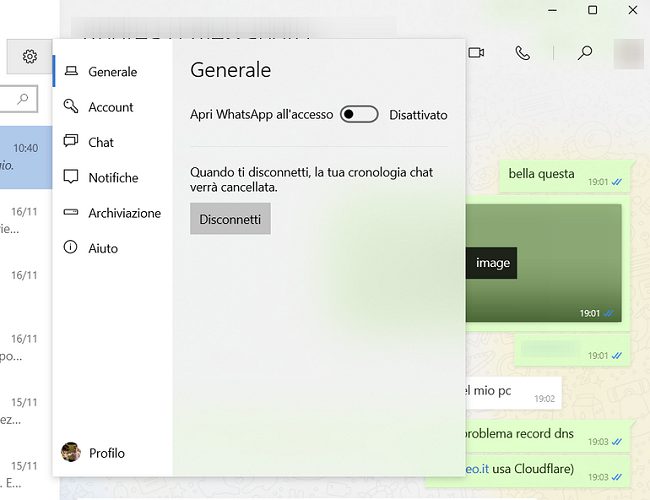Click the speech bubble icon beside Notifiche
The width and height of the screenshot is (650, 500).
[70, 177]
